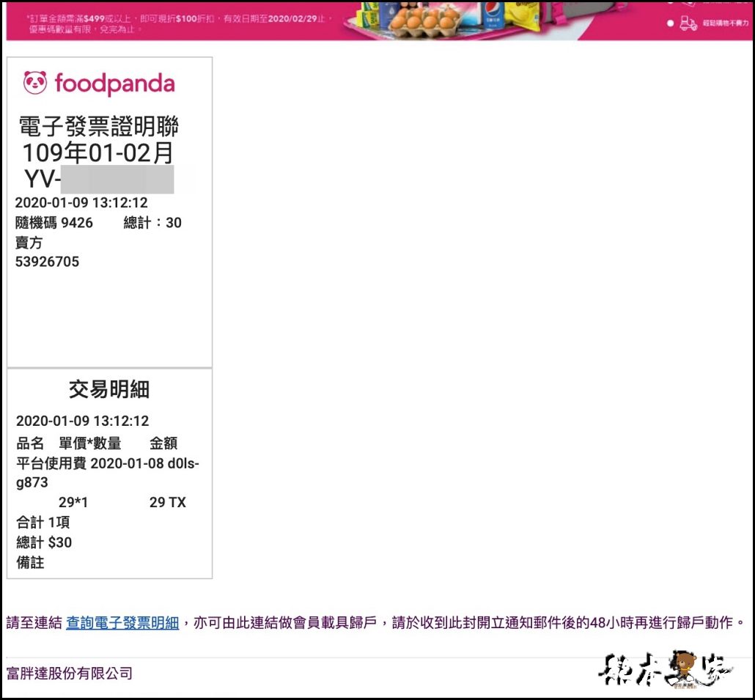The image size is (755, 700).
Task: Click the 品名 column header
Action: [30, 443]
